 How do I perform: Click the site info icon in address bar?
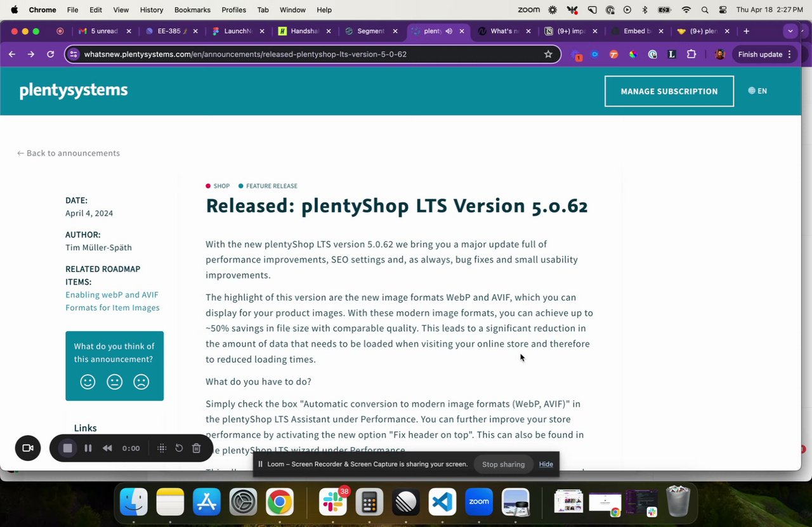[74, 55]
